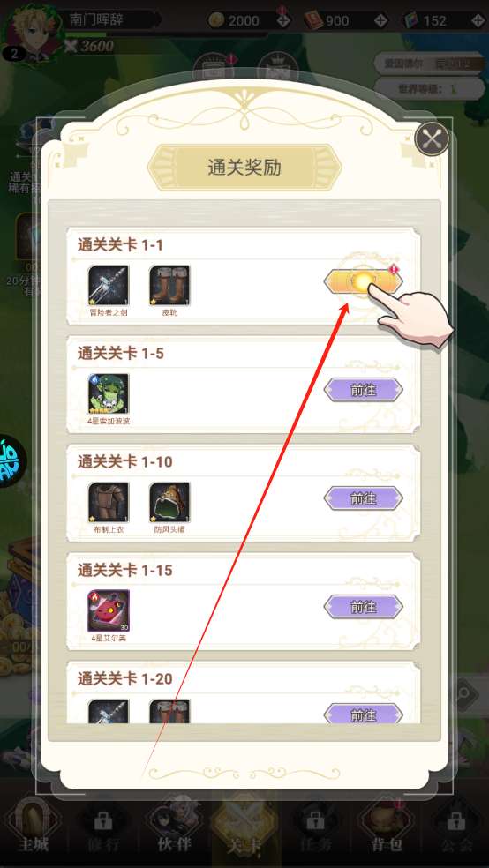Viewport: 489px width, 868px height.
Task: Select the 皮靴 boots reward icon
Action: coord(169,286)
